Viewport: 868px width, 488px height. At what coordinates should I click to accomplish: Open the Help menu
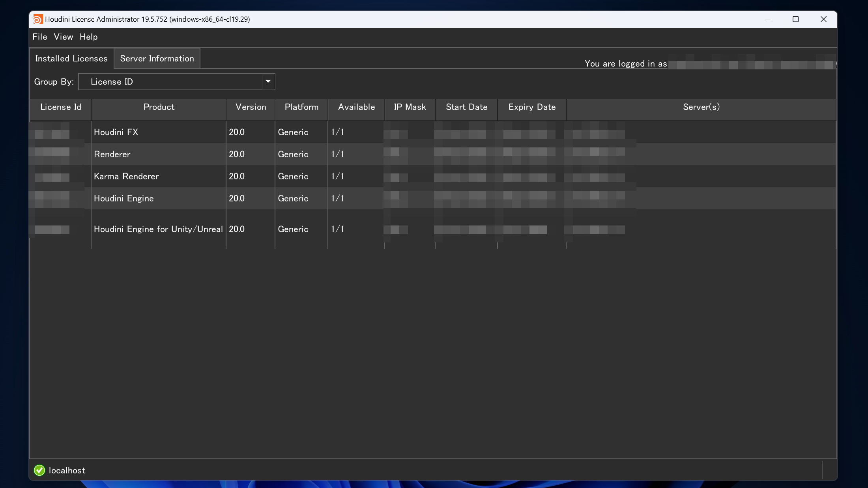(88, 37)
